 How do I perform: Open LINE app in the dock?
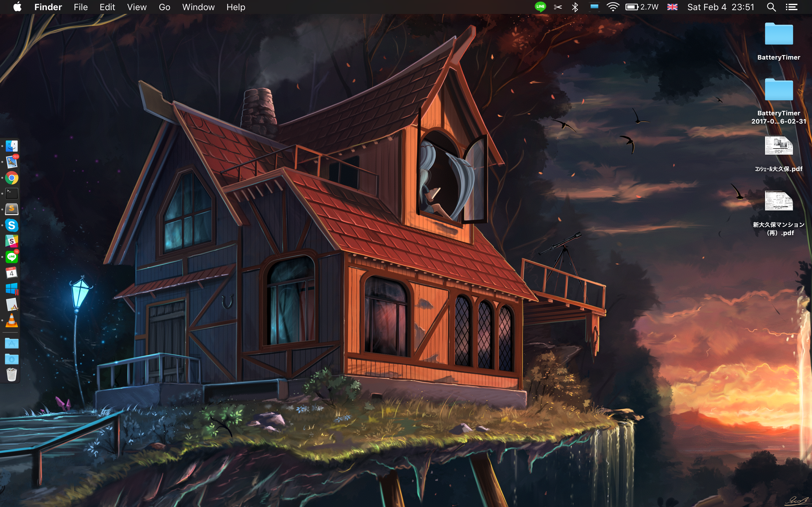[x=12, y=257]
